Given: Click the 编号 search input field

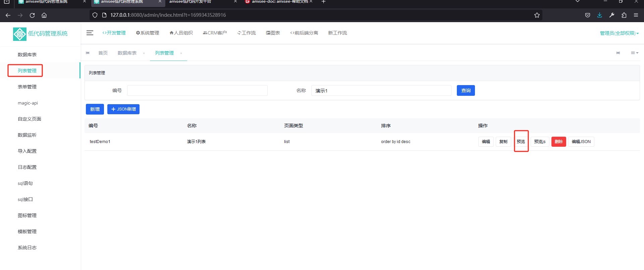Looking at the screenshot, I should tap(197, 90).
